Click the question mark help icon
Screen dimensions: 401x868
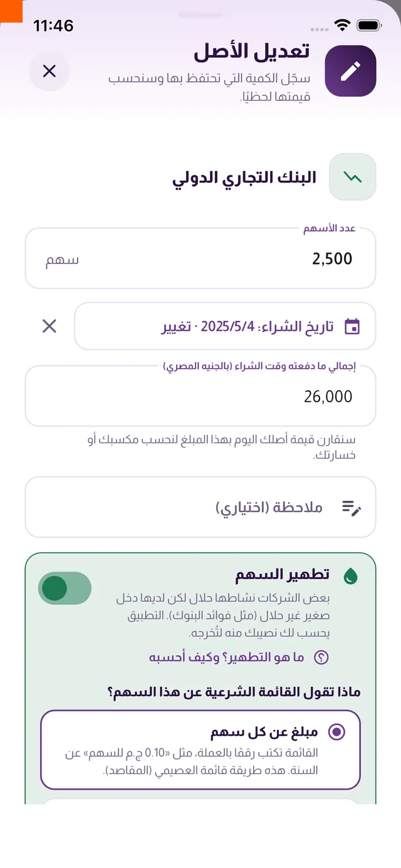[321, 657]
